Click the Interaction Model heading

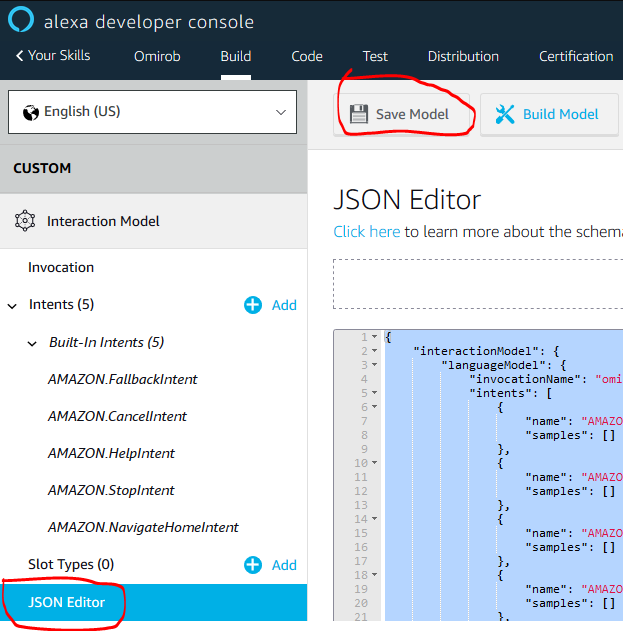tap(103, 221)
